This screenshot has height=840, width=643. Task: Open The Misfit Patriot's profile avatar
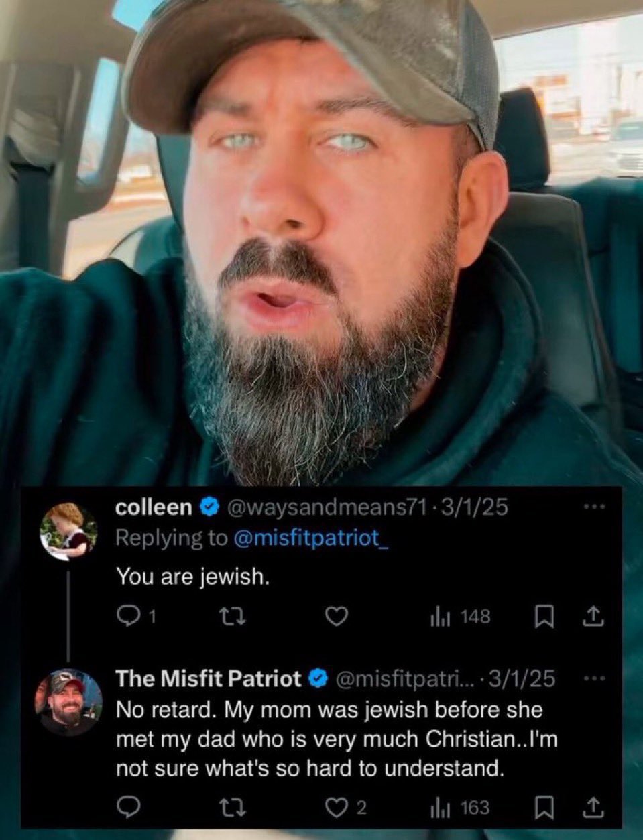pos(68,703)
